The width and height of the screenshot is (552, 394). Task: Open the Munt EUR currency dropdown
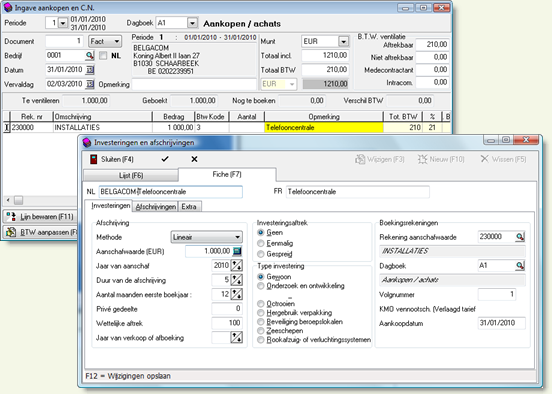tap(343, 42)
